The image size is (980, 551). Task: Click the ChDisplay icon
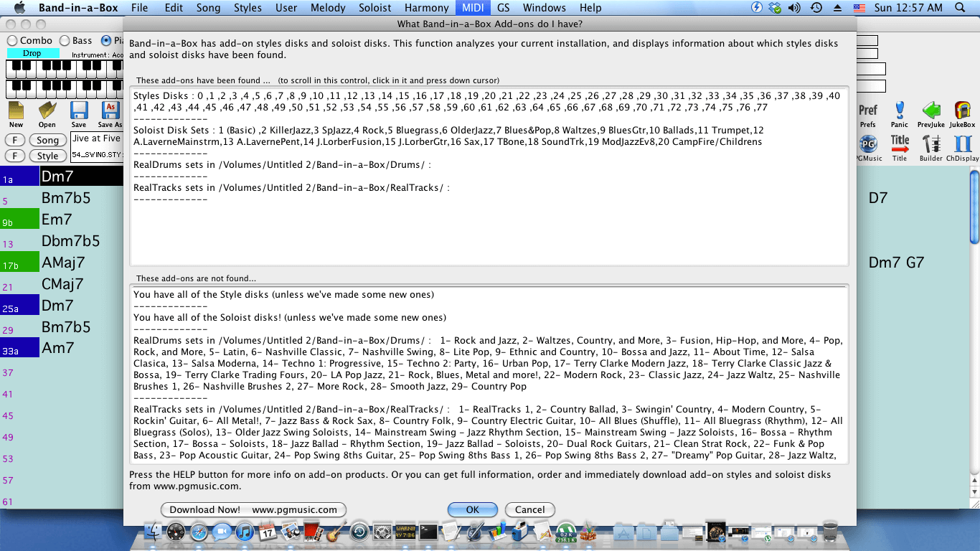pyautogui.click(x=963, y=143)
